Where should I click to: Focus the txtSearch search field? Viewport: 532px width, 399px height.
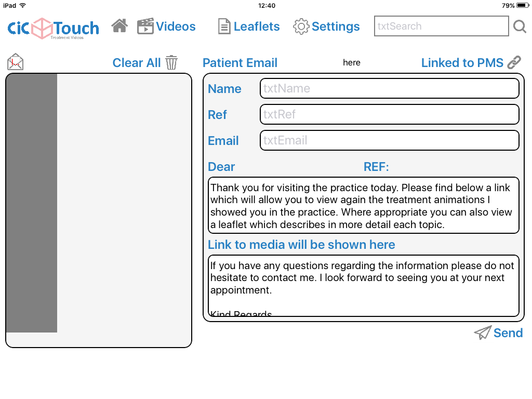click(x=442, y=26)
